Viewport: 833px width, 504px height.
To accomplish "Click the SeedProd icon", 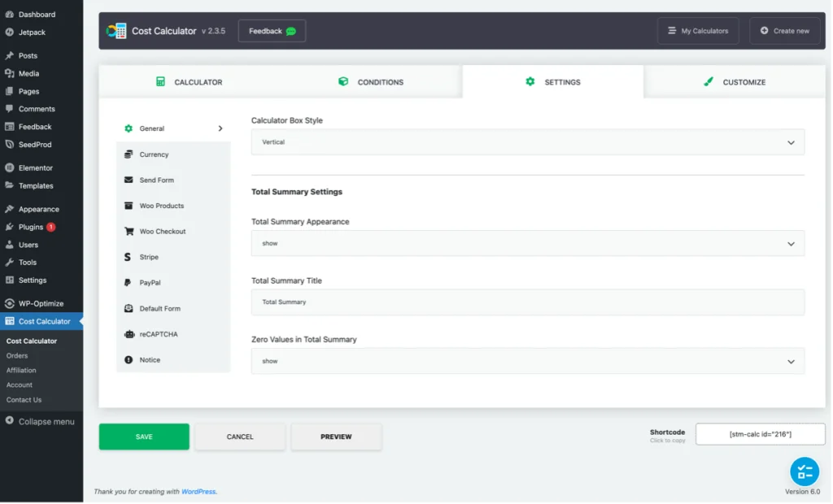I will [x=10, y=145].
